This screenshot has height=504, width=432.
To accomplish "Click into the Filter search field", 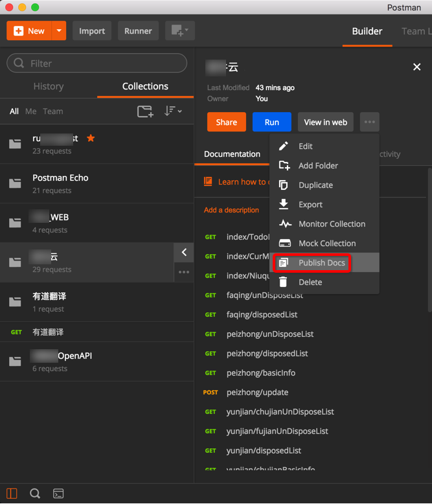I will coord(97,63).
